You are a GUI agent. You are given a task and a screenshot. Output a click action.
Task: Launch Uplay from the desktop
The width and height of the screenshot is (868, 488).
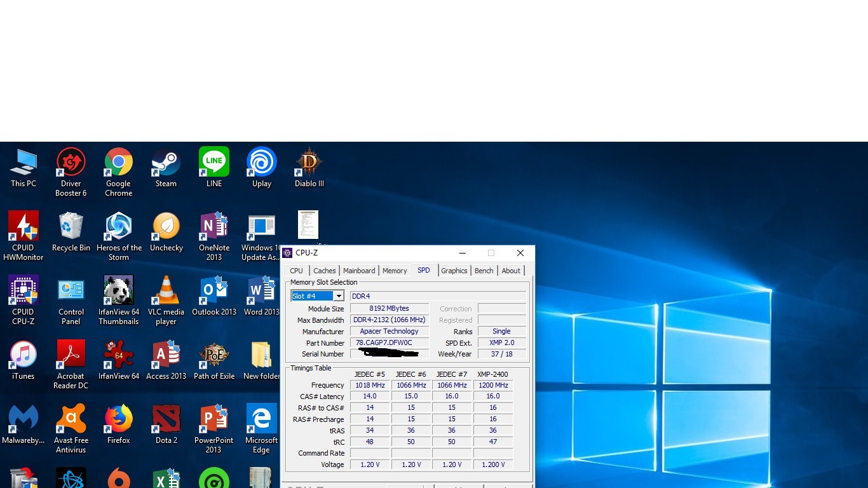point(262,168)
